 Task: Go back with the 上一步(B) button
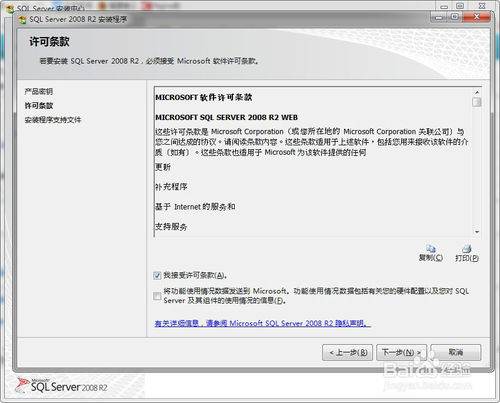[x=347, y=352]
